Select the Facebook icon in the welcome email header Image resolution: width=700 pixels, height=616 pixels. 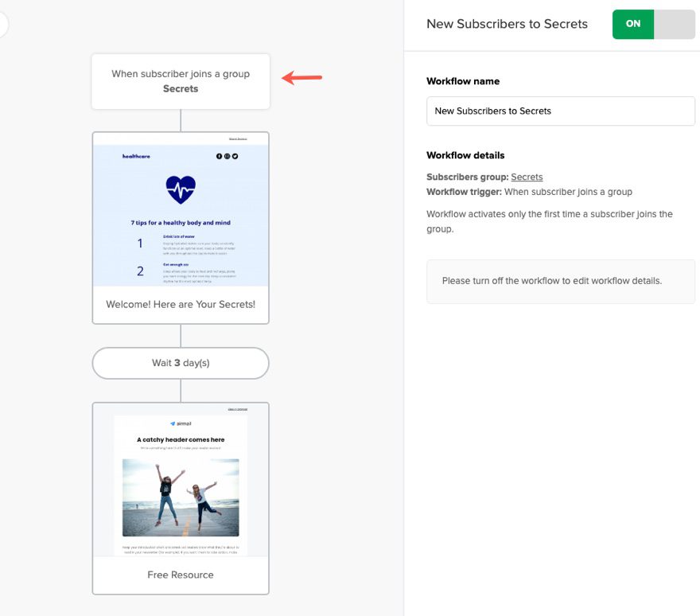(x=220, y=156)
